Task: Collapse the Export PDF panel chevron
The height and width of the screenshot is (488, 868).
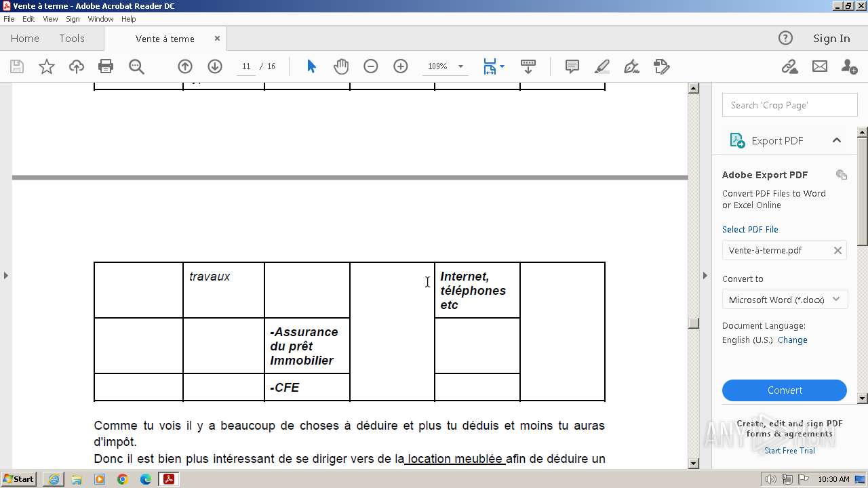Action: click(x=837, y=140)
